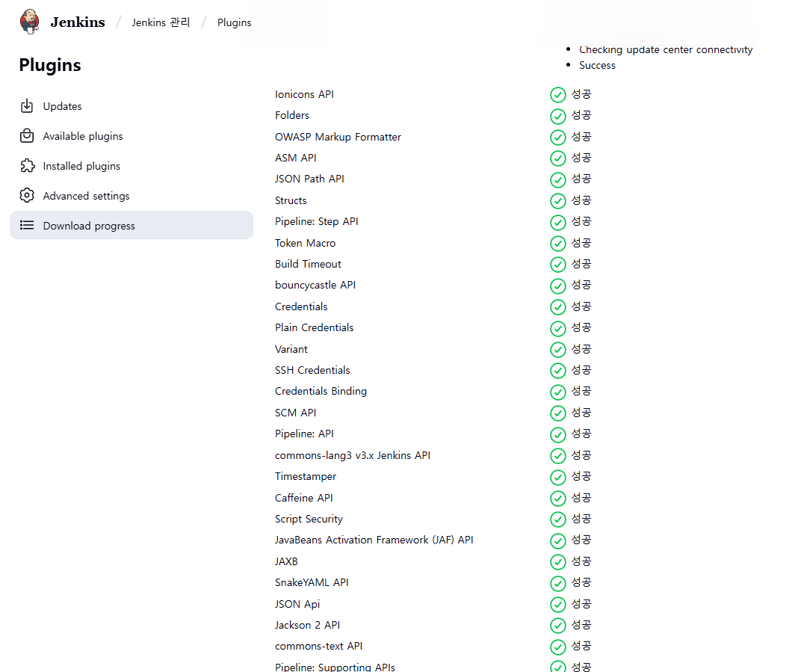
Task: Select the SnakeYAML API plugin name
Action: [312, 582]
